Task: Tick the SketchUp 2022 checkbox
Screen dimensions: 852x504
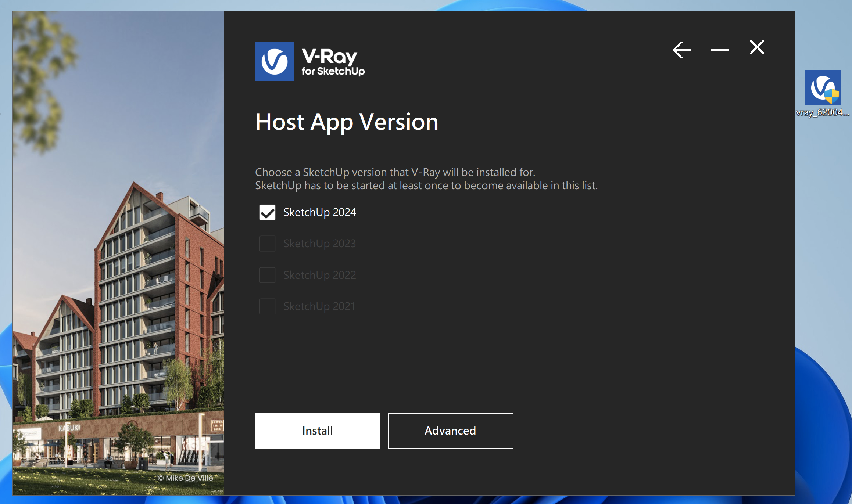Action: pos(268,275)
